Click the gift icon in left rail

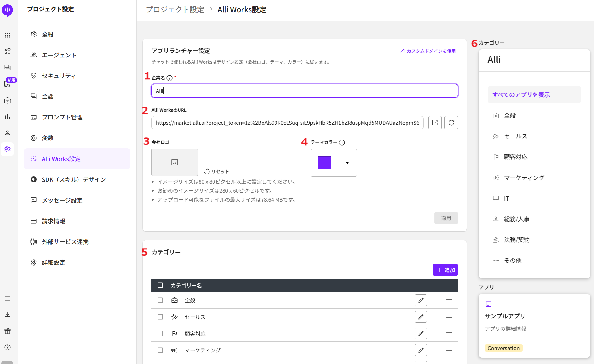click(x=7, y=331)
